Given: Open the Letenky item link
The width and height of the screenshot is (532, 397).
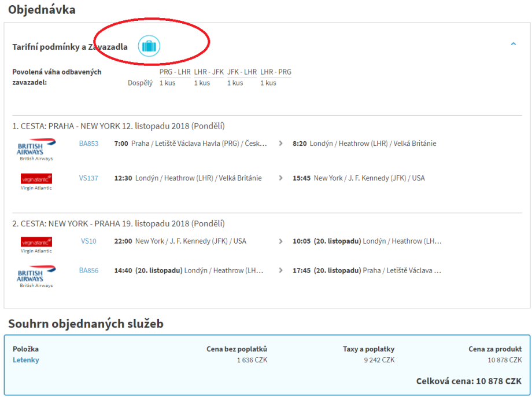Looking at the screenshot, I should pyautogui.click(x=26, y=360).
